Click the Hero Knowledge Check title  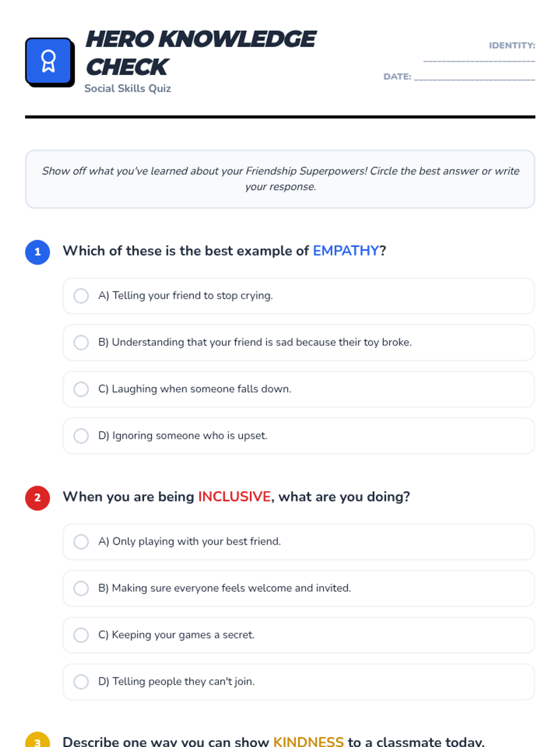point(201,53)
